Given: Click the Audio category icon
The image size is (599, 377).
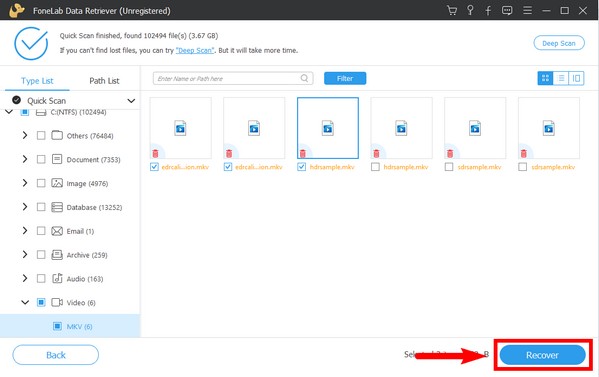Looking at the screenshot, I should point(57,278).
